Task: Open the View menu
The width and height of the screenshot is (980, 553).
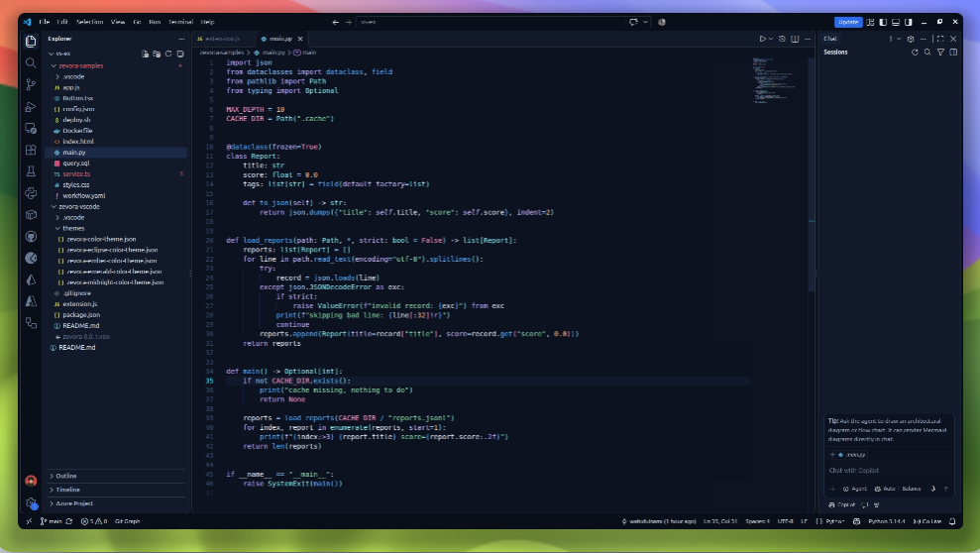Action: click(118, 22)
